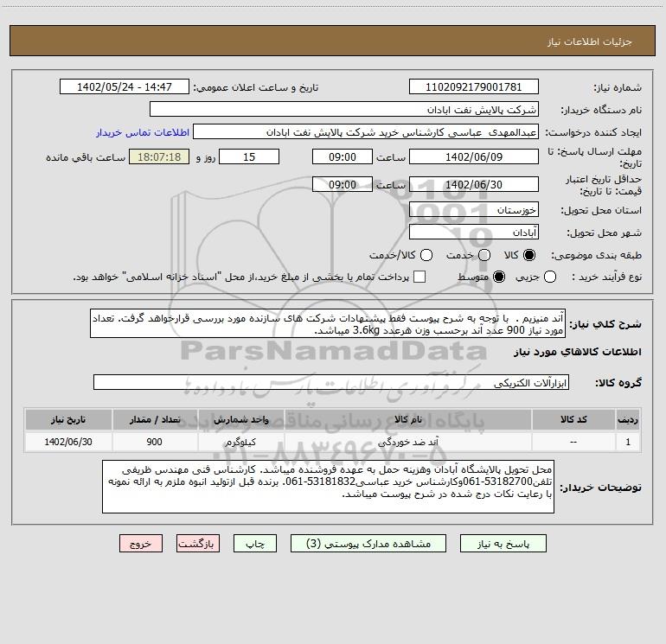This screenshot has height=644, width=666.
Task: Click the response deadline date 1402/06/09 field
Action: point(474,156)
